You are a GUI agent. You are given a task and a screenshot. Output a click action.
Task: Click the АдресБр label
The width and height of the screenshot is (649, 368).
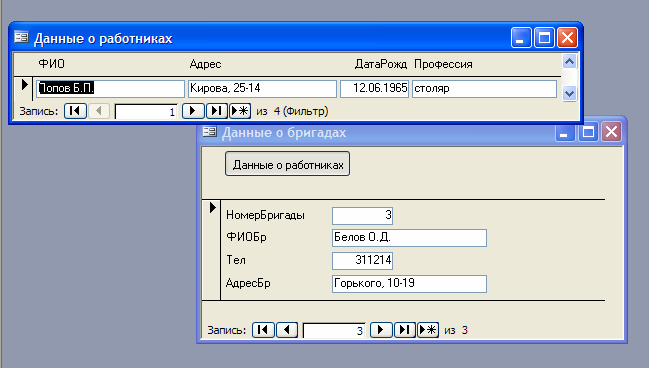(248, 283)
